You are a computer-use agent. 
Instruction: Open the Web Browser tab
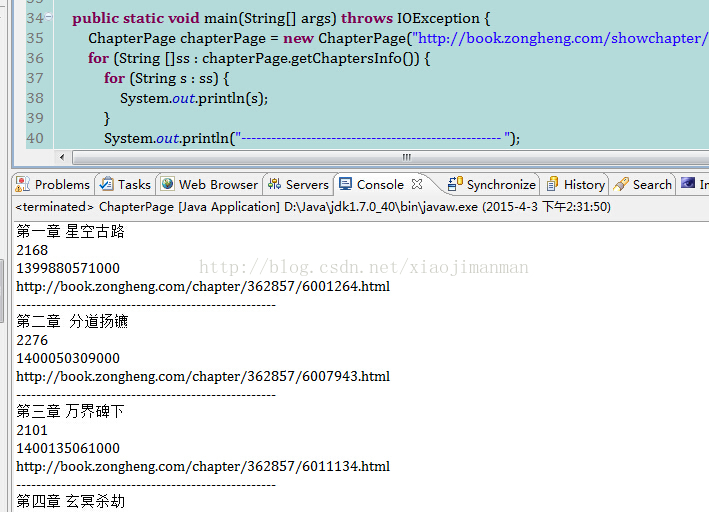click(210, 185)
